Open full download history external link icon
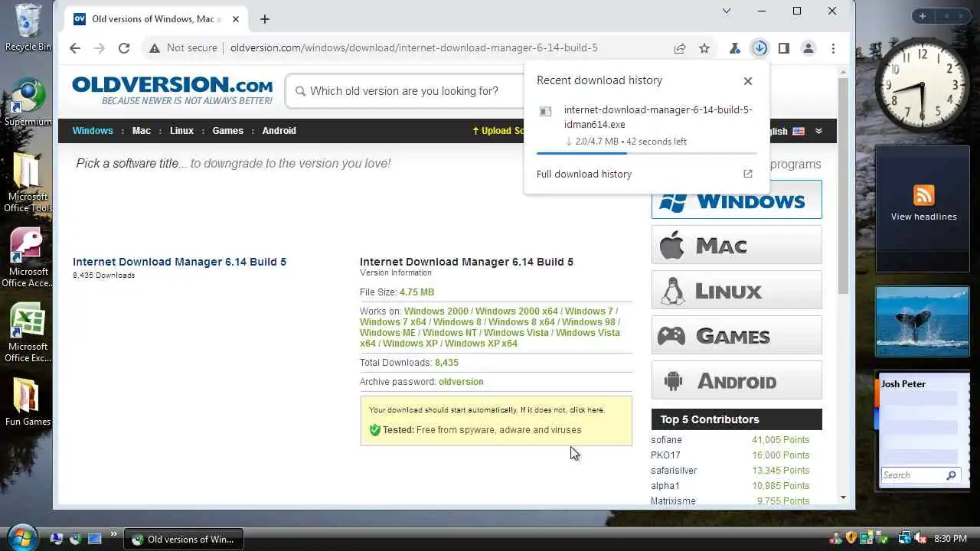The height and width of the screenshot is (551, 980). (x=748, y=174)
